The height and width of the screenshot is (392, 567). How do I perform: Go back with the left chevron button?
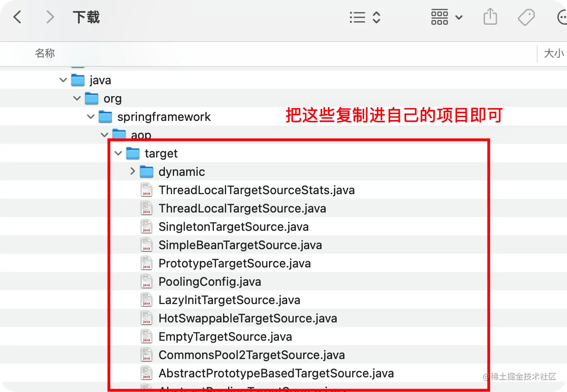[17, 17]
